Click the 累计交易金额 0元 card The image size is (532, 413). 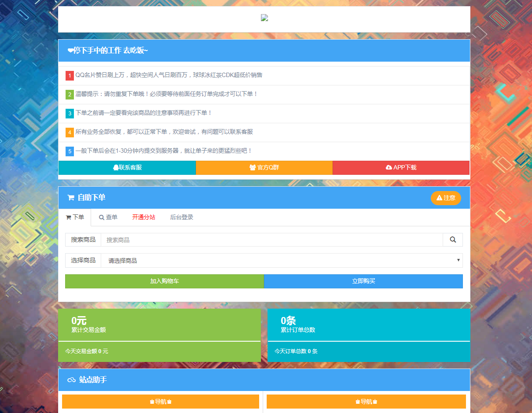click(x=159, y=325)
